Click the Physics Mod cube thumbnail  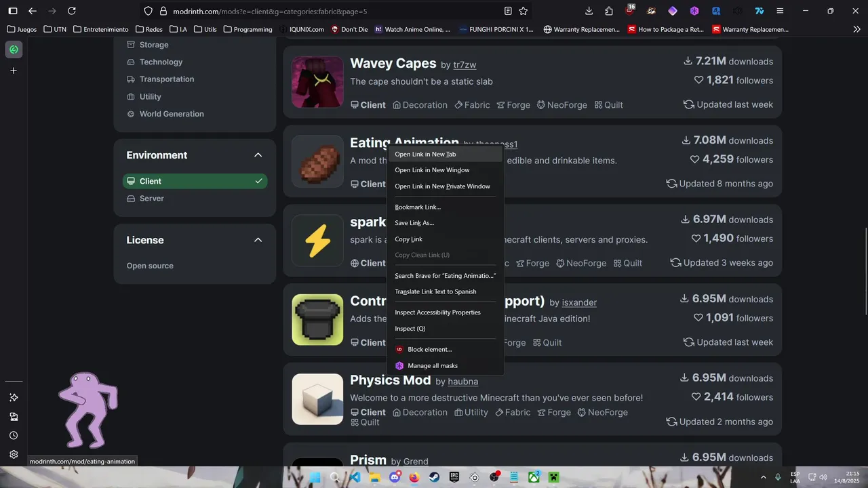[x=317, y=399]
